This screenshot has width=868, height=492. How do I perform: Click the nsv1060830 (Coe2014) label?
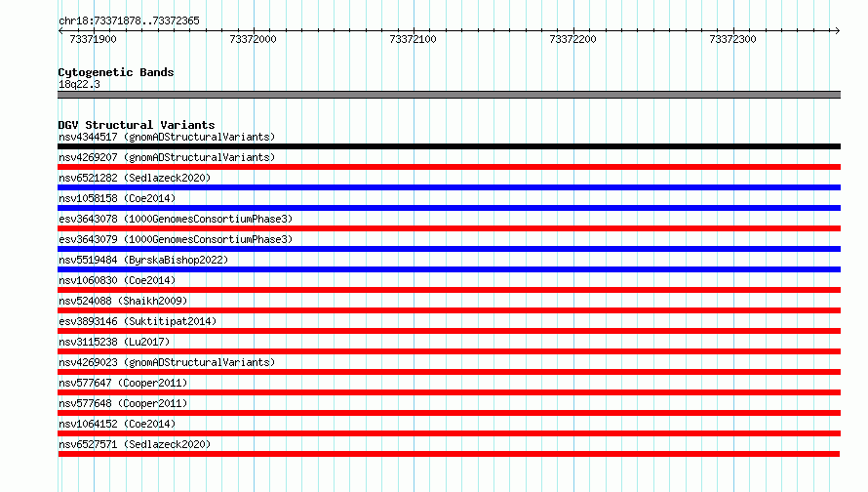click(x=117, y=280)
